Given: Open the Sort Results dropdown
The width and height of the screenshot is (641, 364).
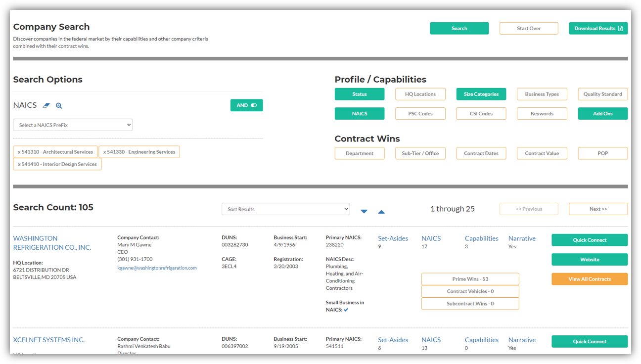Looking at the screenshot, I should [x=285, y=209].
